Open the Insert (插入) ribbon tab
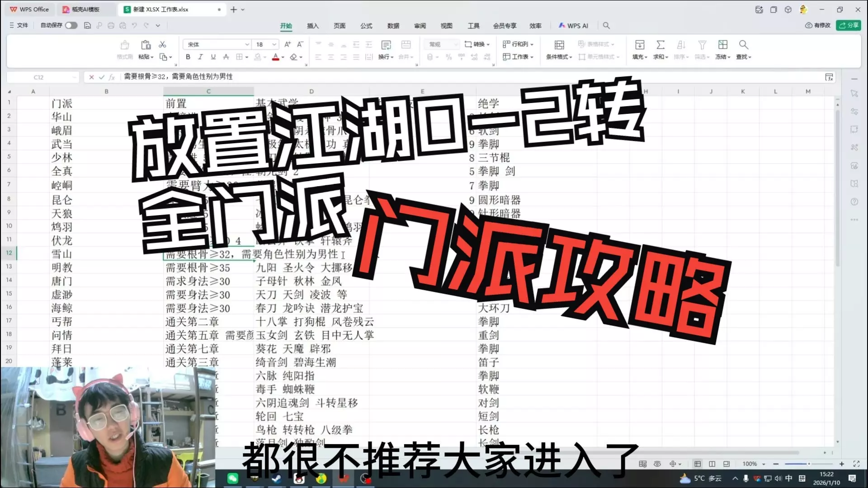This screenshot has width=868, height=488. coord(312,26)
